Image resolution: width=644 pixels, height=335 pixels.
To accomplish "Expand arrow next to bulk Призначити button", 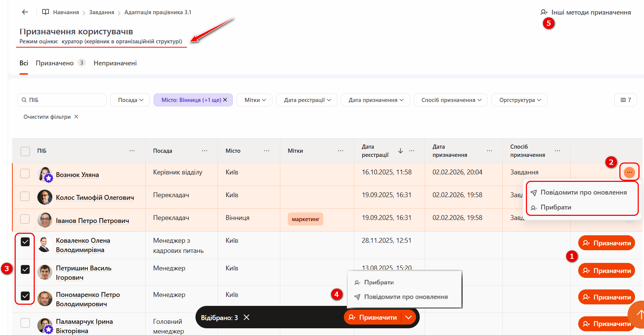I will tap(409, 317).
